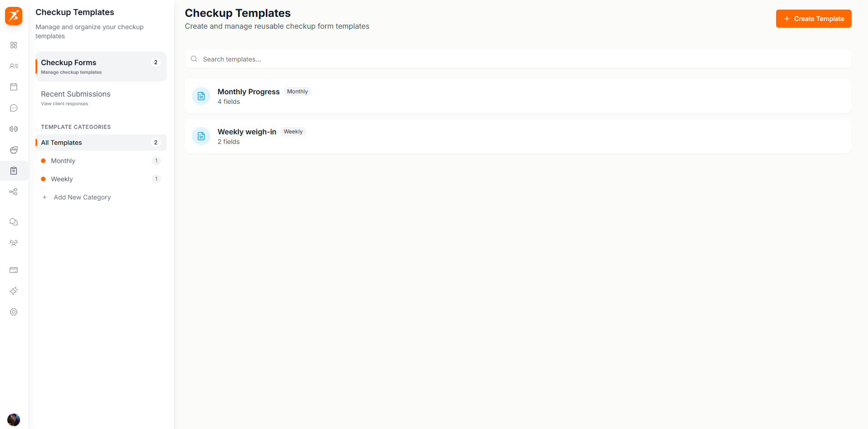Open the AI sparkles tool
The image size is (868, 429).
point(14,291)
